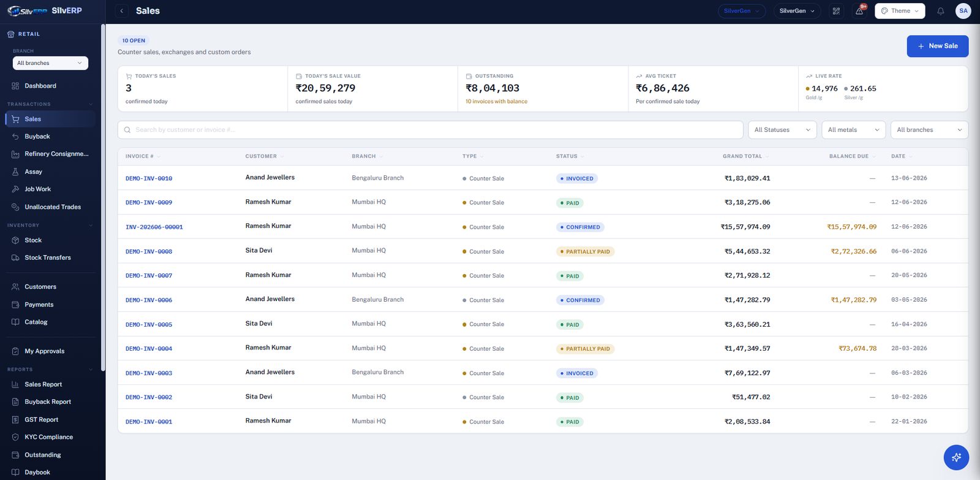
Task: Sort by Invoice # column header
Action: click(141, 156)
